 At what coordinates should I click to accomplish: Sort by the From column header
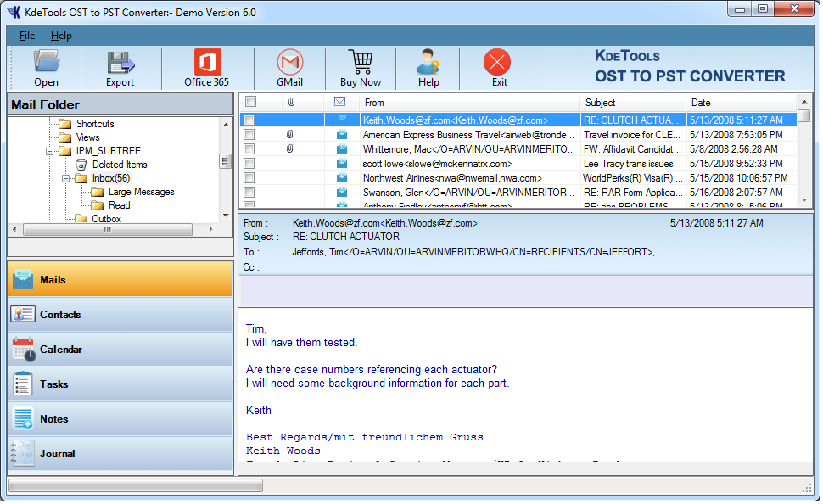click(x=470, y=103)
